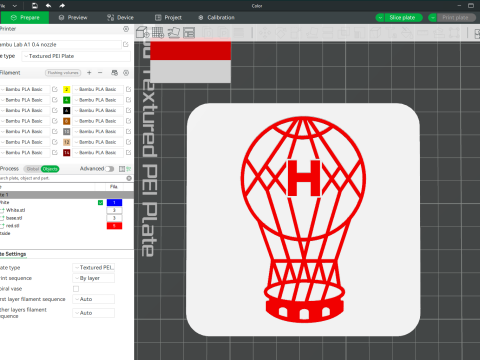The width and height of the screenshot is (480, 360).
Task: Click the Arrange all objects icon
Action: pyautogui.click(x=189, y=33)
